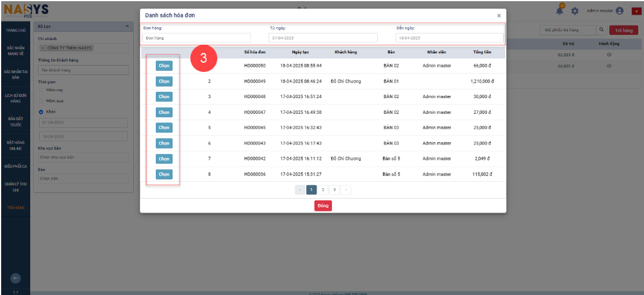Viewport: 644px width, 295px height.
Task: Go to page 2 of invoices
Action: (x=323, y=189)
